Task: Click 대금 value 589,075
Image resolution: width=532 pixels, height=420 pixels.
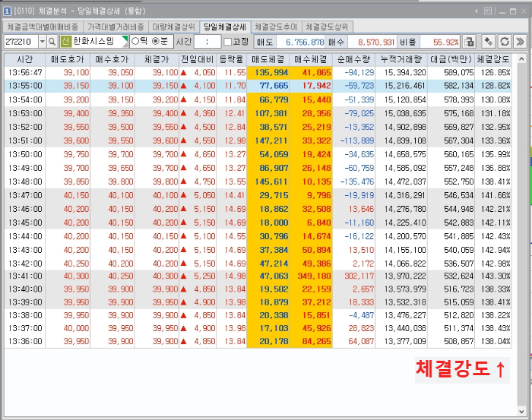Action: coord(459,73)
